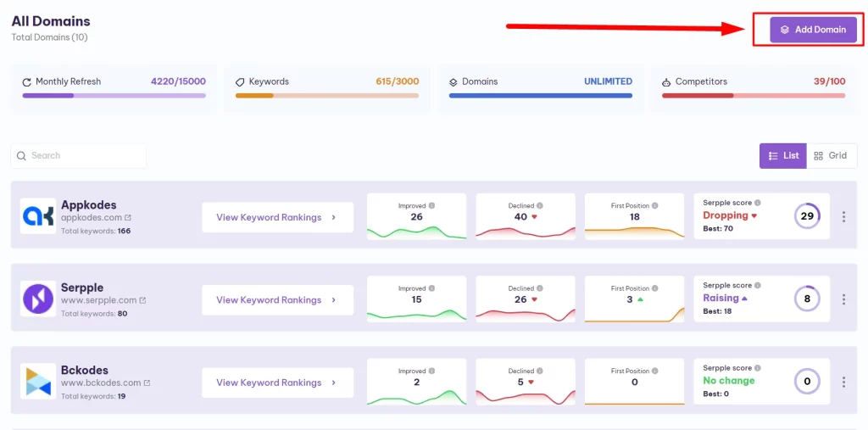Click Total keywords: 80 text
The height and width of the screenshot is (430, 868).
point(94,314)
